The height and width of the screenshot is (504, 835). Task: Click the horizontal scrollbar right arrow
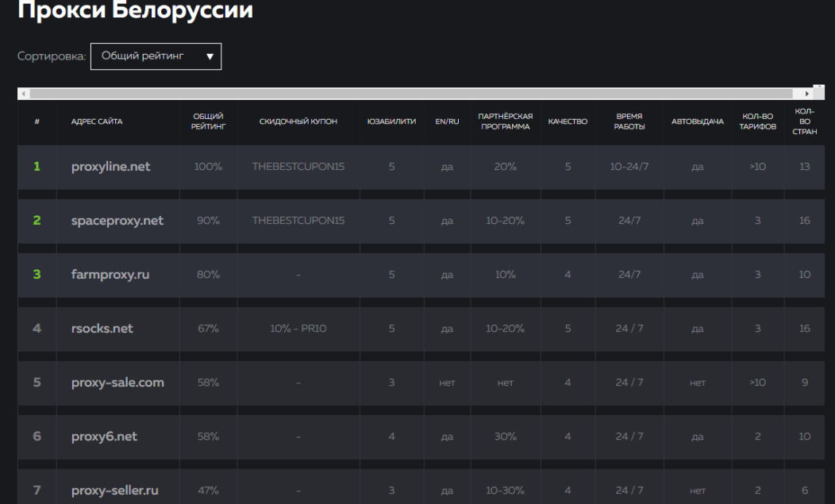[808, 94]
